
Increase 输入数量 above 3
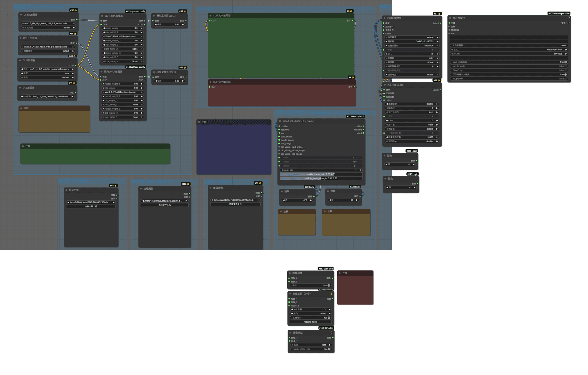pyautogui.click(x=330, y=309)
